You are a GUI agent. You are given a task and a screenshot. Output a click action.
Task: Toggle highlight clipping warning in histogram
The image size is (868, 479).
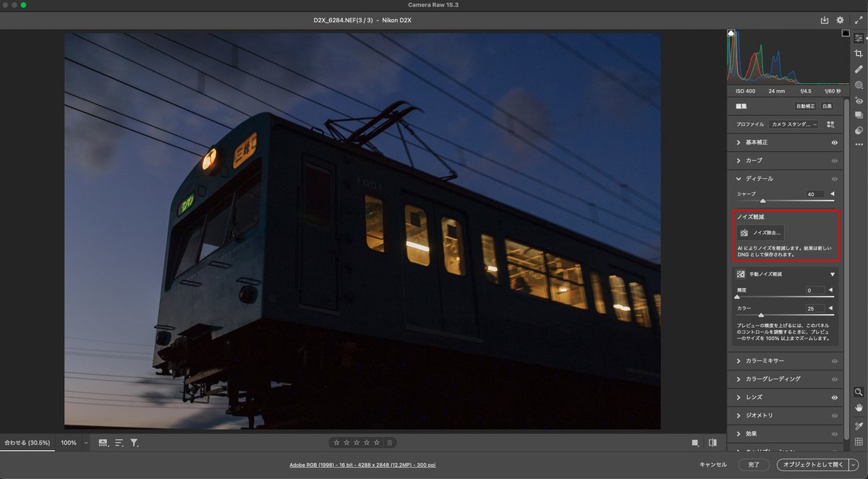point(846,33)
